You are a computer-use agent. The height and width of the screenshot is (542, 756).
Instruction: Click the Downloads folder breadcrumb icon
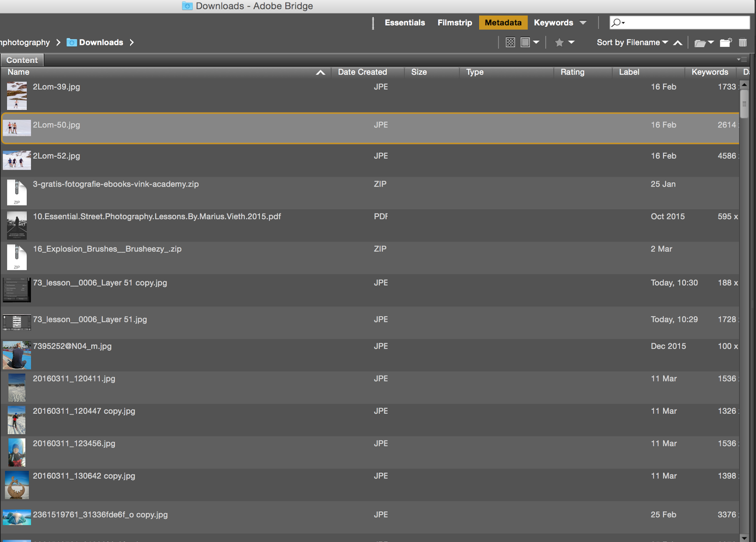[71, 42]
